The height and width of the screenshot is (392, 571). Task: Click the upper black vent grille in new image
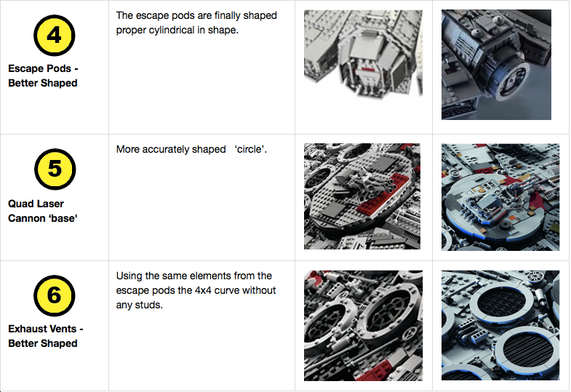click(x=501, y=300)
